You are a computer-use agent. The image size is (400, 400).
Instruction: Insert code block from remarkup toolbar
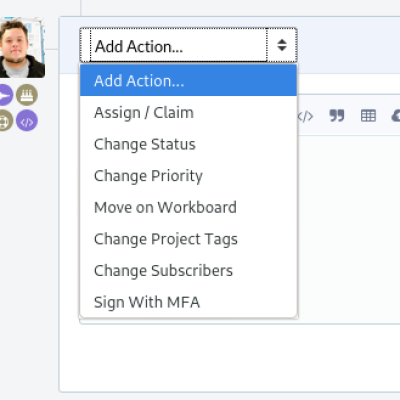point(306,116)
